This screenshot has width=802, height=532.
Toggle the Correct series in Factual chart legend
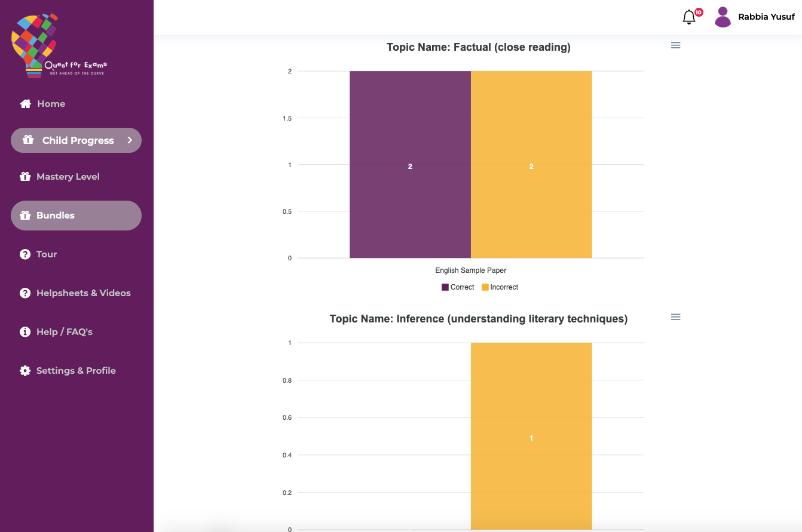tap(458, 287)
